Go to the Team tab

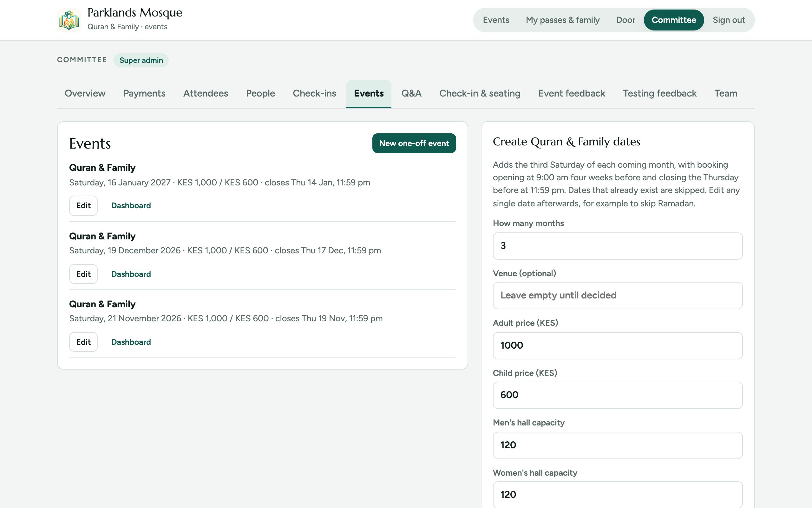pyautogui.click(x=726, y=93)
